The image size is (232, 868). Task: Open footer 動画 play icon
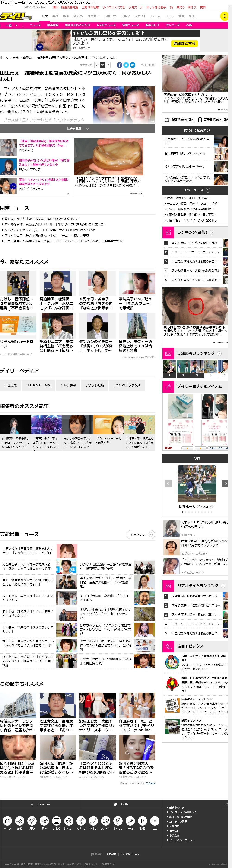coord(143,821)
